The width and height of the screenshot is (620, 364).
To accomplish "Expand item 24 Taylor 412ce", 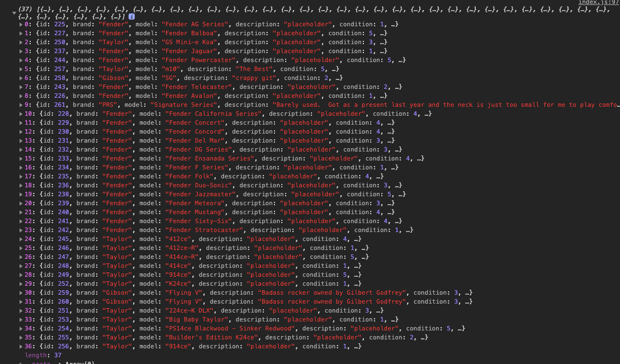I will tap(21, 239).
